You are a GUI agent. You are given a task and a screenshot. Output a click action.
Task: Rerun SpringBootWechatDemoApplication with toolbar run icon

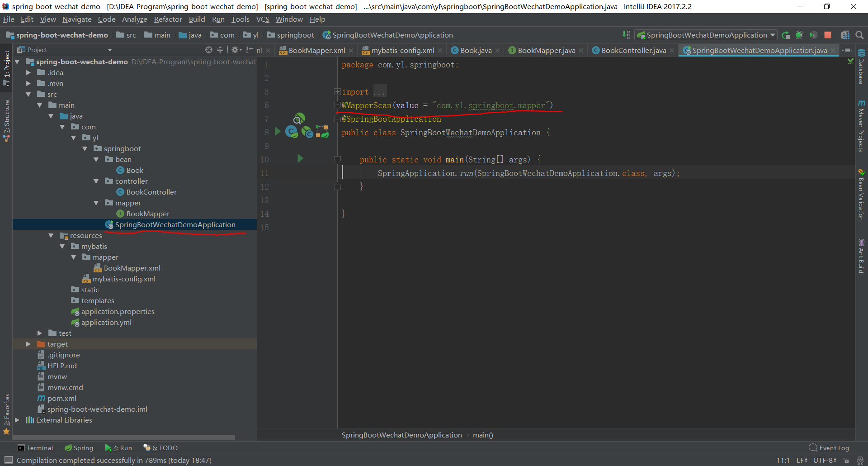(786, 35)
